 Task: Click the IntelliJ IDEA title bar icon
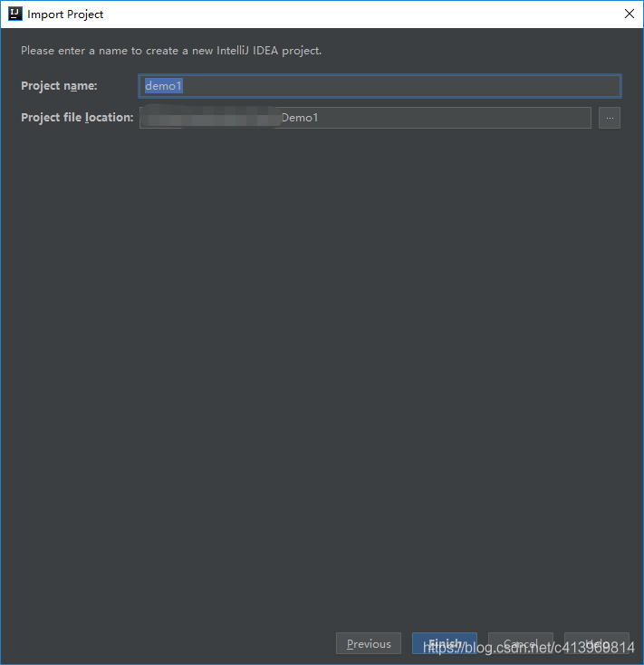14,14
